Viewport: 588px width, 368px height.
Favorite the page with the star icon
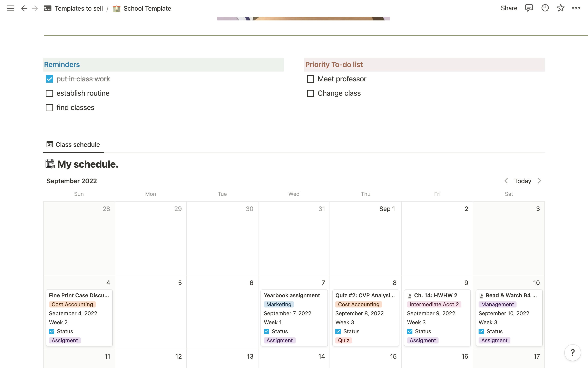[561, 8]
